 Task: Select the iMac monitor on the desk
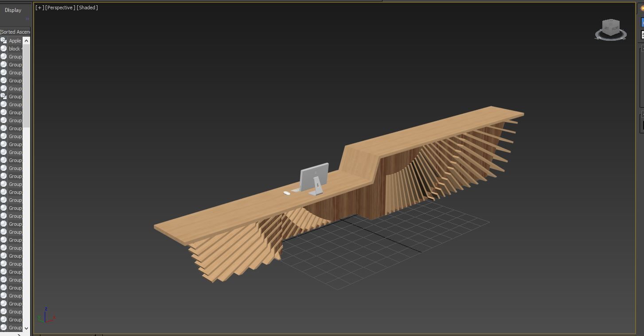click(314, 178)
